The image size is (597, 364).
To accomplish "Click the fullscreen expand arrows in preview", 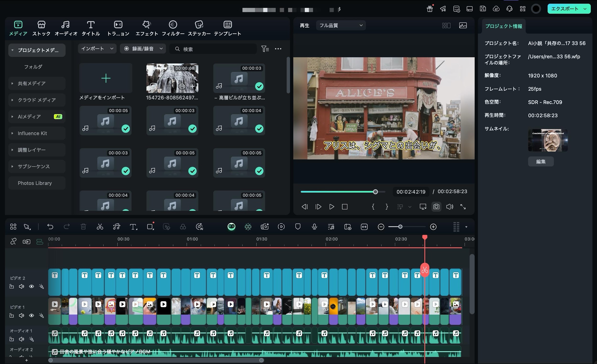I will tap(463, 207).
